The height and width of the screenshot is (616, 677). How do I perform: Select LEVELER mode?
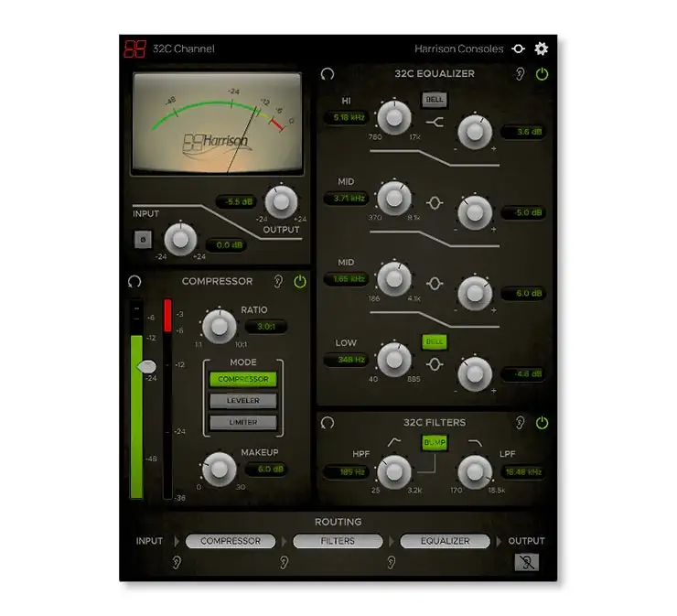[x=243, y=400]
